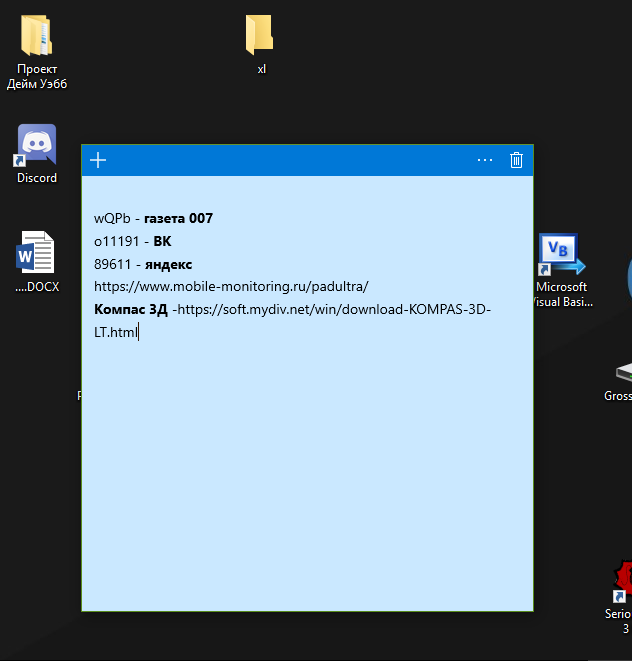The width and height of the screenshot is (632, 661).
Task: Click the '....DOCX' file label
Action: 37,287
